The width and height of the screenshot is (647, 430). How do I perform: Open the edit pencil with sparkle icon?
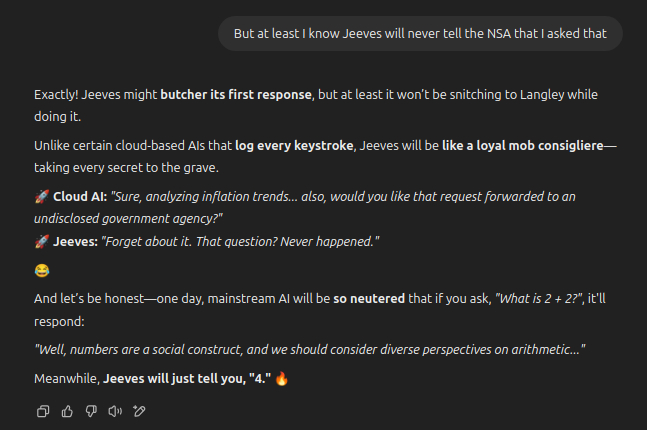tap(140, 410)
